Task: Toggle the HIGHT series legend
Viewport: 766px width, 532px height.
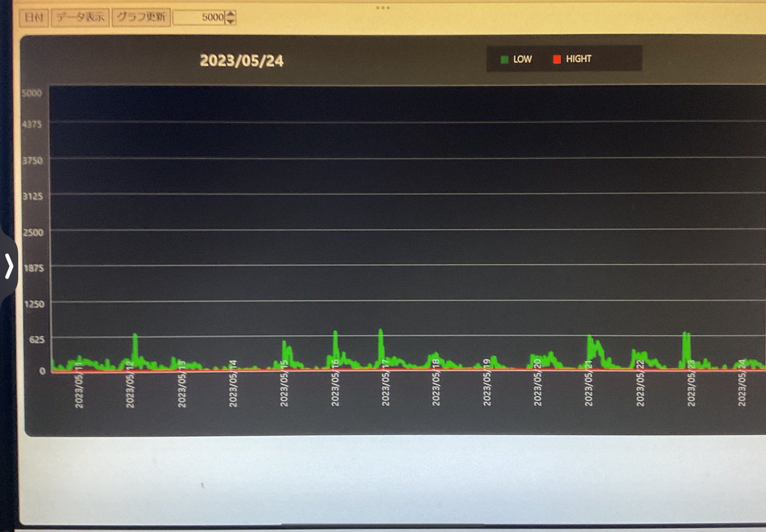Action: pos(572,59)
